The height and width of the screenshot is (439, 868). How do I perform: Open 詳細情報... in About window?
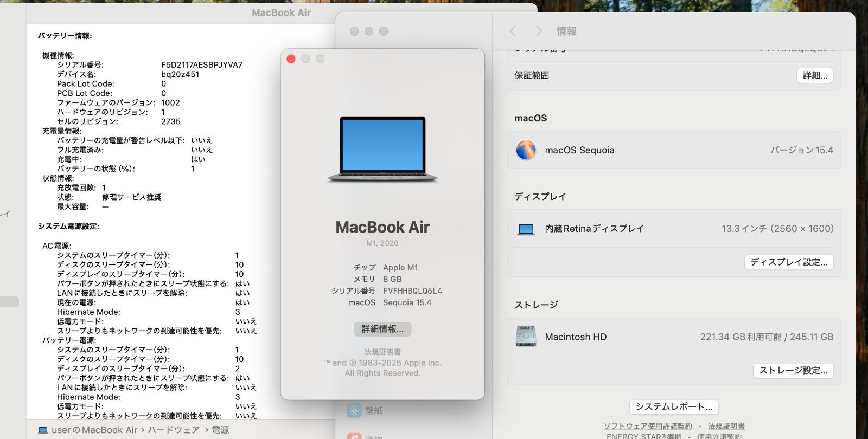[x=382, y=329]
